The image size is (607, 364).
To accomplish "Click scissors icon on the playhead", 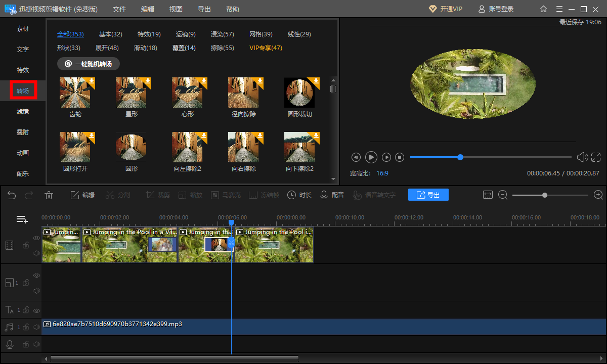I will 231,243.
